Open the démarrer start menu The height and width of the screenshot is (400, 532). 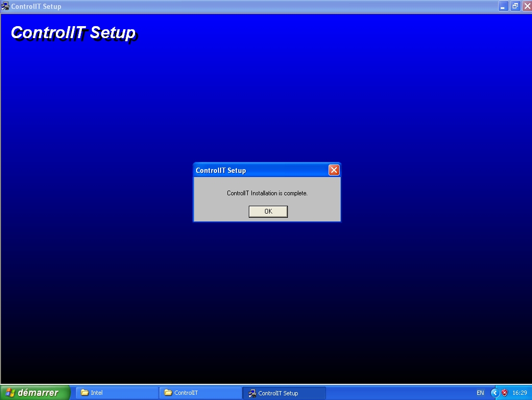tap(35, 393)
